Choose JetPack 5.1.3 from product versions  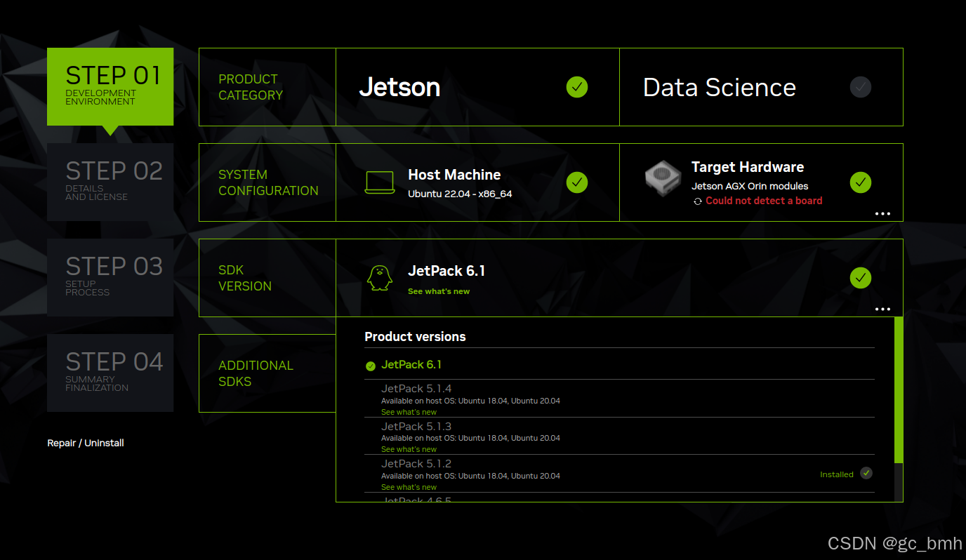416,426
